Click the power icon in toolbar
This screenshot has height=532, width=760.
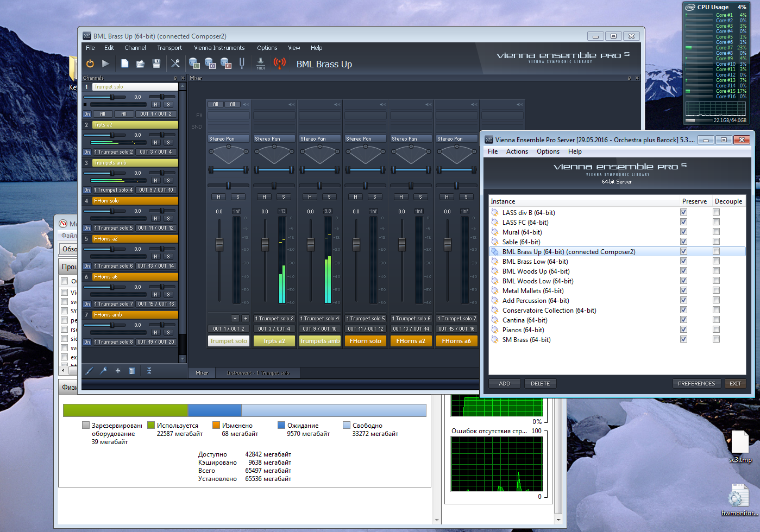[x=90, y=64]
